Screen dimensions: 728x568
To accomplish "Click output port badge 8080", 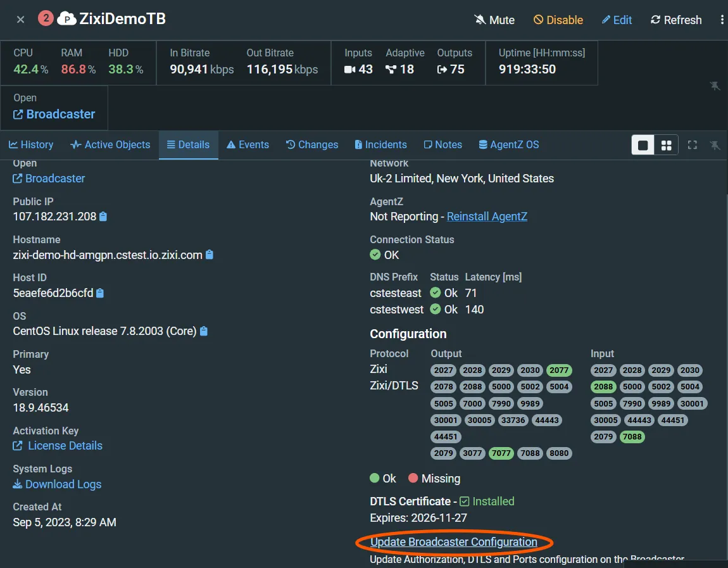I will tap(559, 453).
